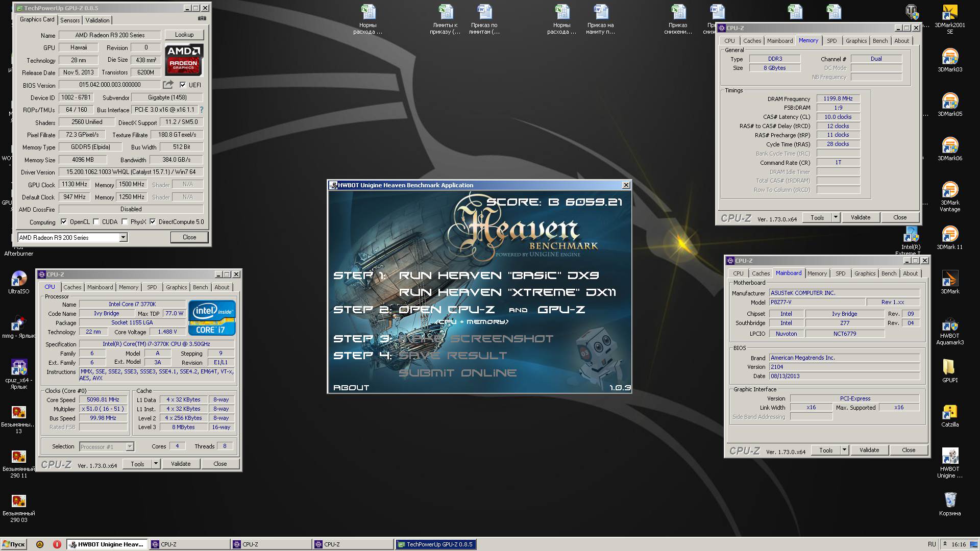Viewport: 980px width, 551px height.
Task: Open the cpuz_x64 shortcut icon
Action: (19, 374)
